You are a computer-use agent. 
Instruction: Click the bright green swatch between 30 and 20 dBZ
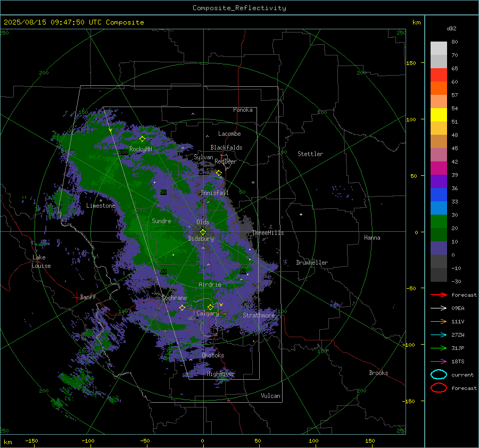(x=439, y=222)
